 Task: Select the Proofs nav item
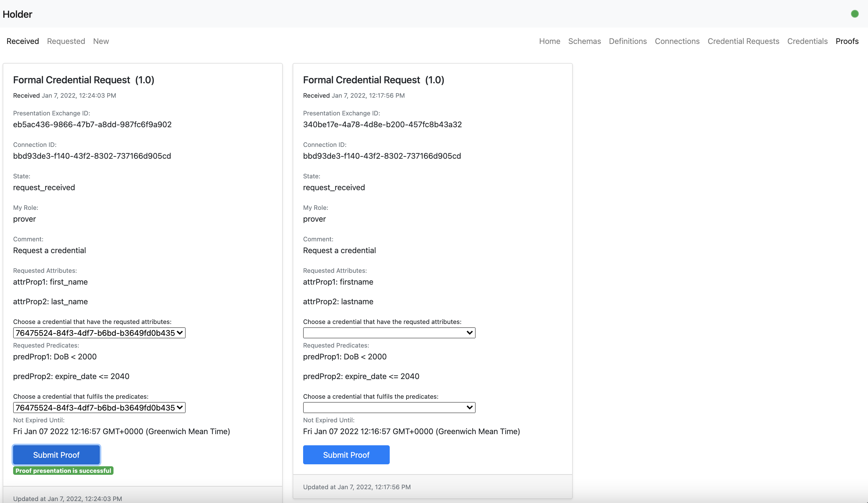click(847, 41)
